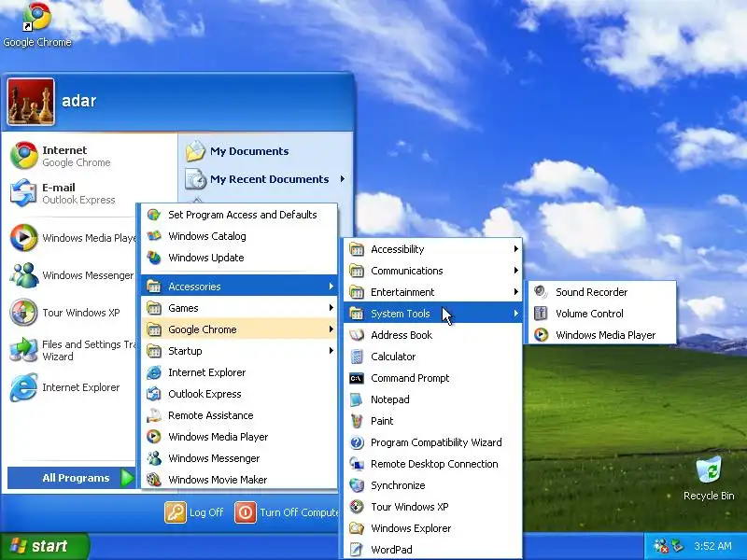
Task: Select Accessories folder in programs menu
Action: [240, 287]
